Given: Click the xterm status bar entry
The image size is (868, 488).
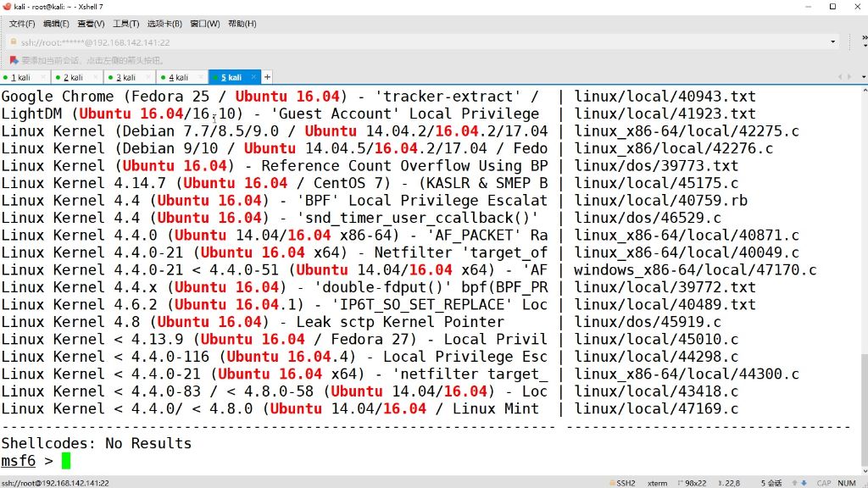Looking at the screenshot, I should [x=657, y=483].
